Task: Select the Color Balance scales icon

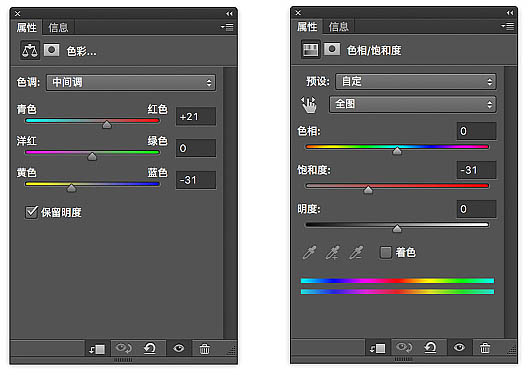Action: (x=30, y=50)
